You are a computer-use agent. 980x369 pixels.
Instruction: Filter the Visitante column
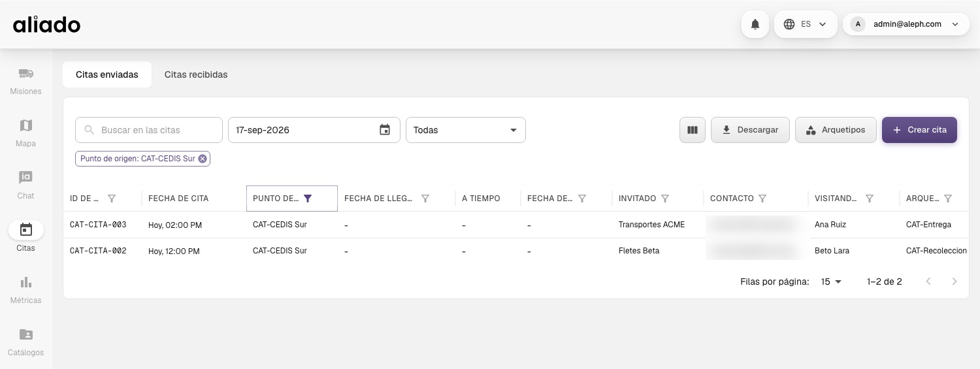[870, 199]
